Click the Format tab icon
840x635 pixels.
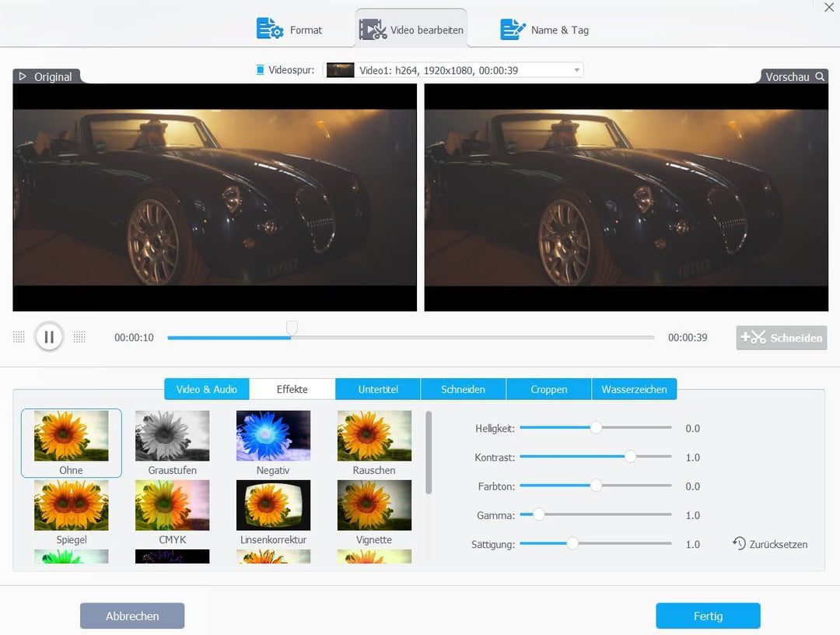pyautogui.click(x=270, y=29)
